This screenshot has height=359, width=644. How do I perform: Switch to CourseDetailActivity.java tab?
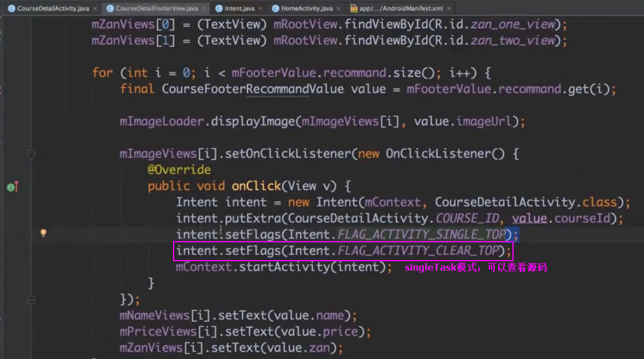(x=53, y=8)
